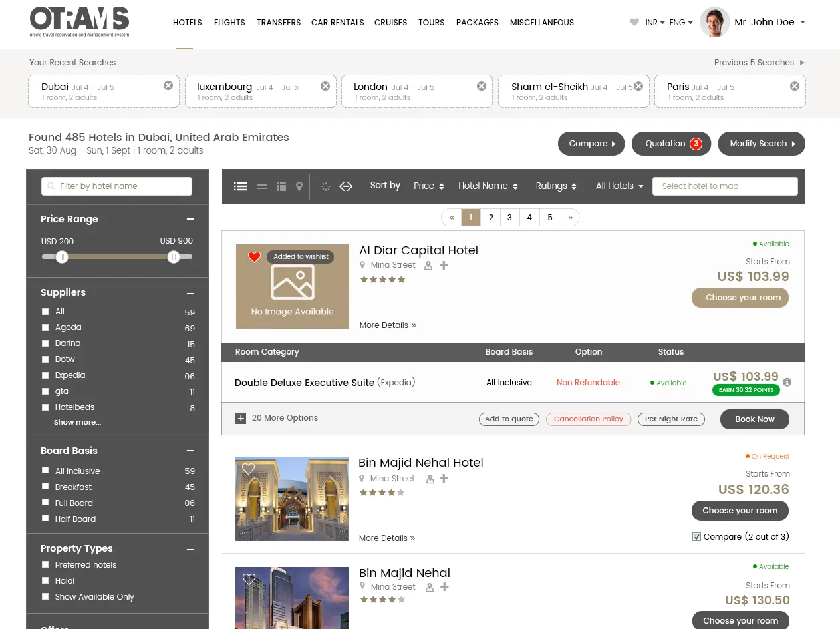Remove Paris recent search
Image resolution: width=840 pixels, height=629 pixels.
795,85
